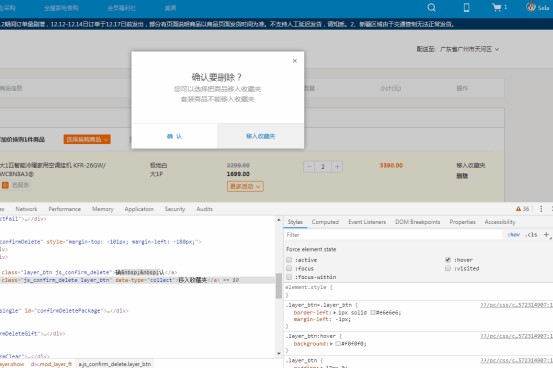Toggle the :hov element state button
Viewport: 553px width, 368px height.
click(514, 235)
